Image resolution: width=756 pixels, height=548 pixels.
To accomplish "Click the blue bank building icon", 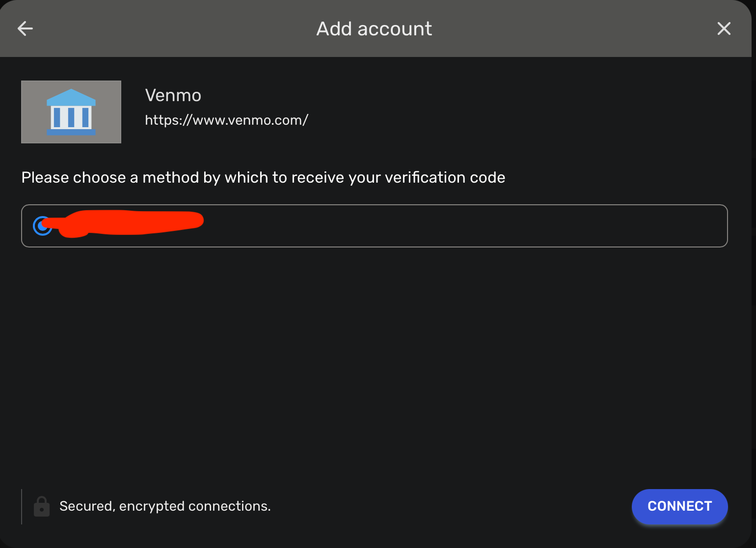I will [x=71, y=112].
